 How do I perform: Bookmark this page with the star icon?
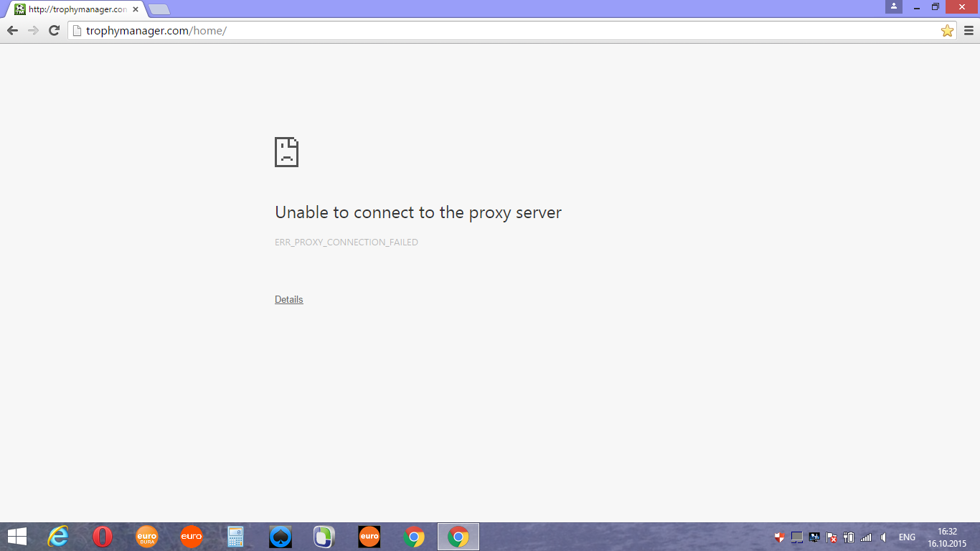click(947, 30)
